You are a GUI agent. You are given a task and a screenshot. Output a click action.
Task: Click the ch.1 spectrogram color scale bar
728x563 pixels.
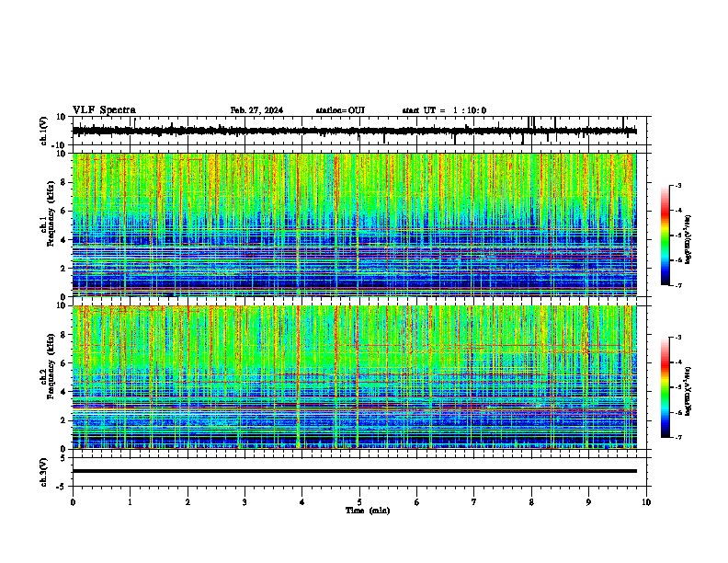point(665,236)
